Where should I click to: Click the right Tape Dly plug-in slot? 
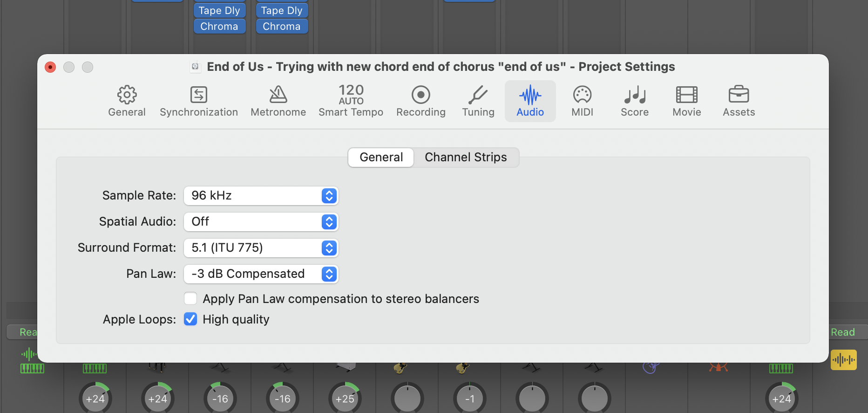pos(282,11)
